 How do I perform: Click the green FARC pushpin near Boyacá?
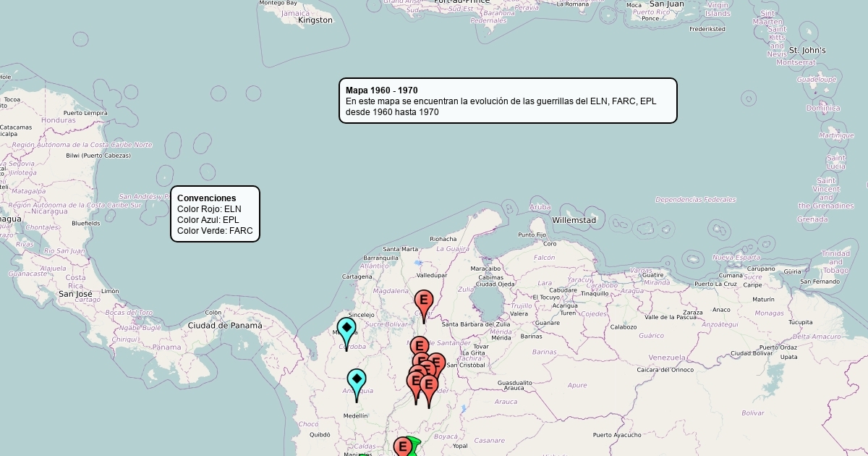414,445
